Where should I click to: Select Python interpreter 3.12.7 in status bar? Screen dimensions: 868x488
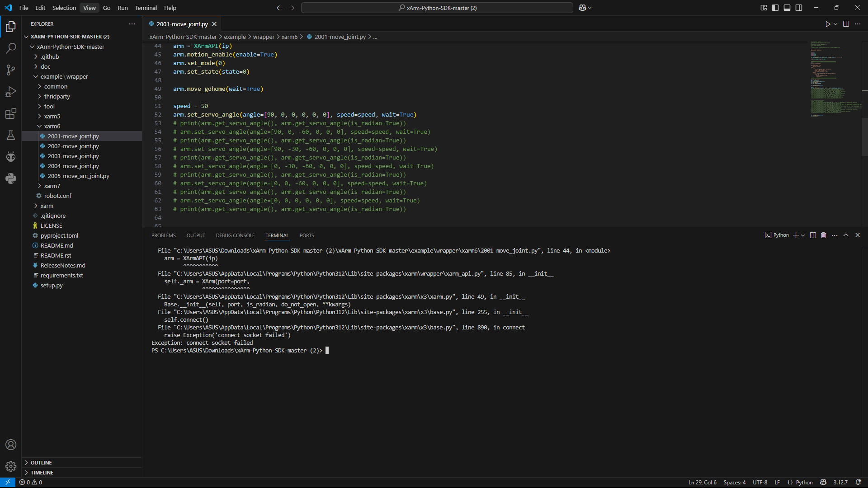pyautogui.click(x=840, y=482)
